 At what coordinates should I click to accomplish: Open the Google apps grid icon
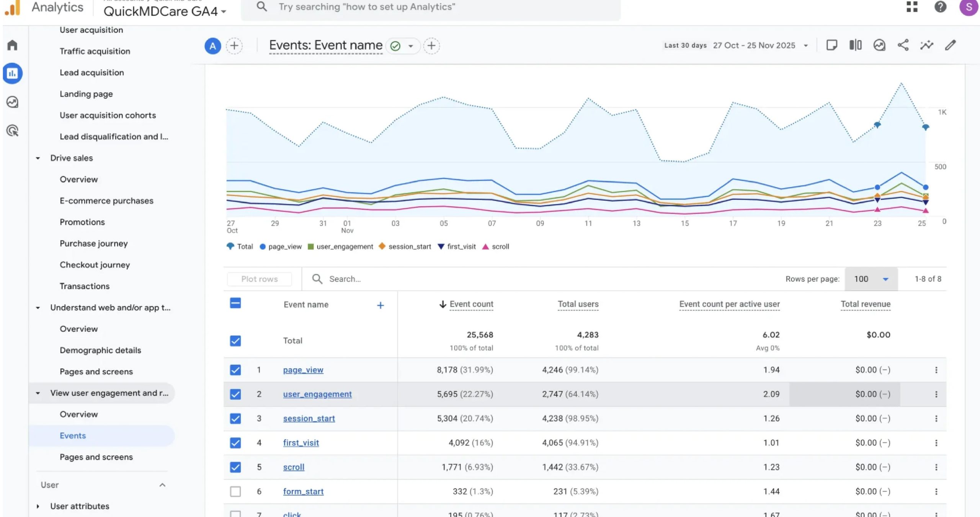[912, 7]
